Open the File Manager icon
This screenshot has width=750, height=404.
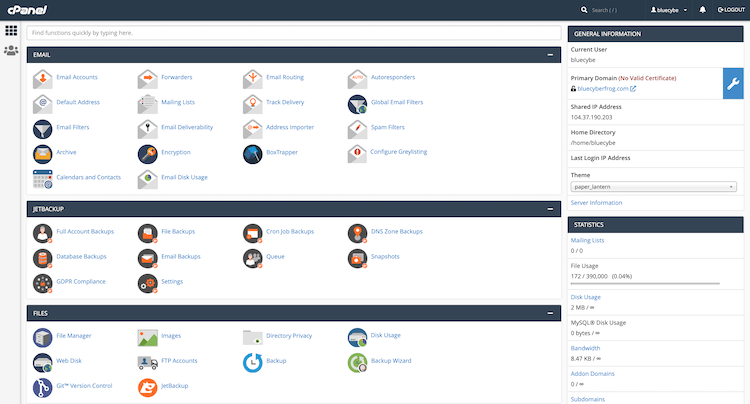43,338
